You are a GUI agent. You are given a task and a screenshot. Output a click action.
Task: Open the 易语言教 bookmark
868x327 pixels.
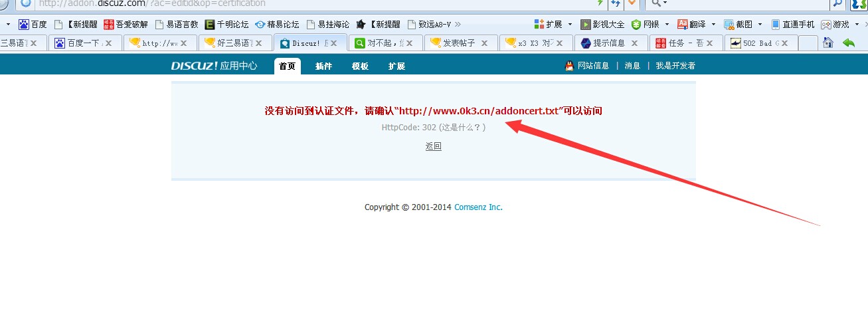click(x=176, y=25)
